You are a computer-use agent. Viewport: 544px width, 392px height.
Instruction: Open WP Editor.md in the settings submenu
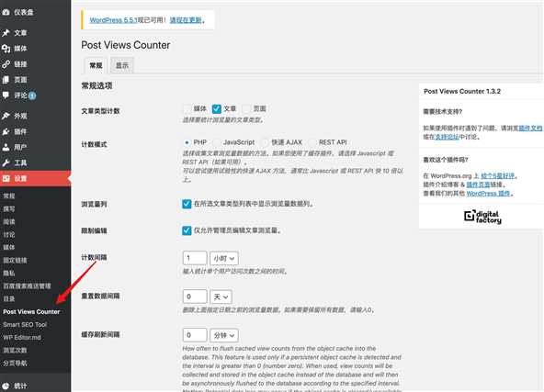point(22,337)
